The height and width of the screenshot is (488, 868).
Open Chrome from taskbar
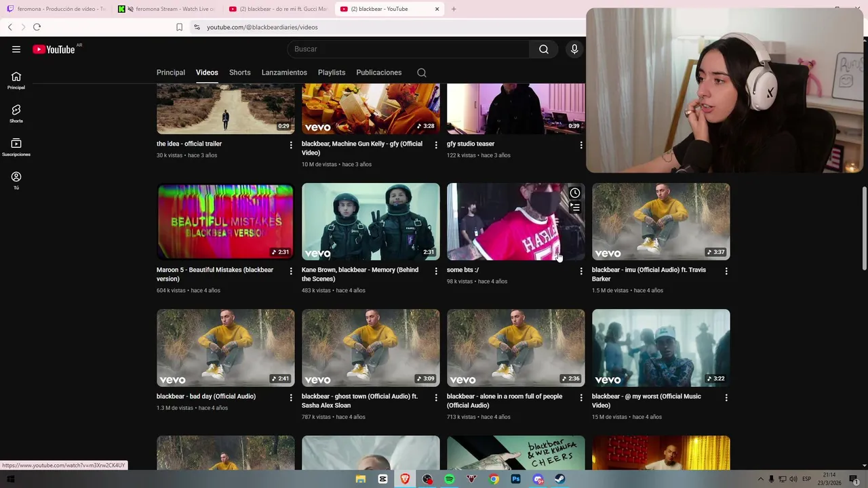494,479
